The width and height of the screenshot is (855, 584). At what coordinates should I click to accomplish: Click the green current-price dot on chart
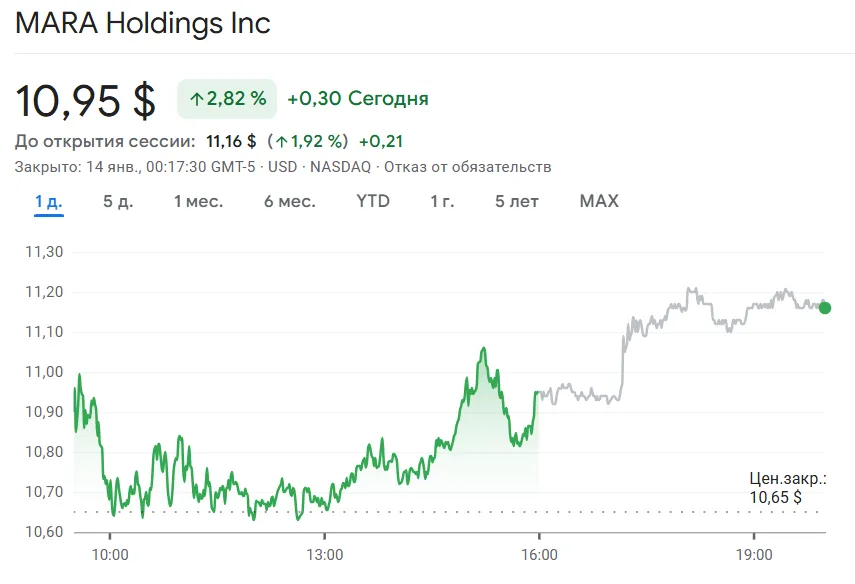tap(824, 307)
